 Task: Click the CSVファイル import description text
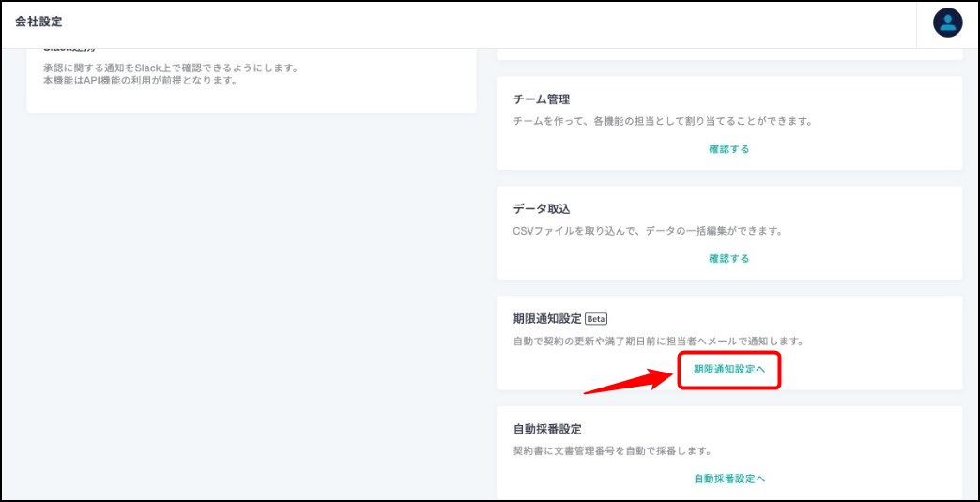click(648, 231)
